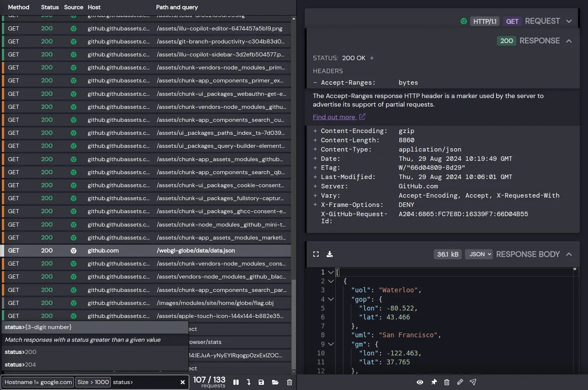Click the pencil icon under response body
This screenshot has height=390, width=588.
(460, 382)
